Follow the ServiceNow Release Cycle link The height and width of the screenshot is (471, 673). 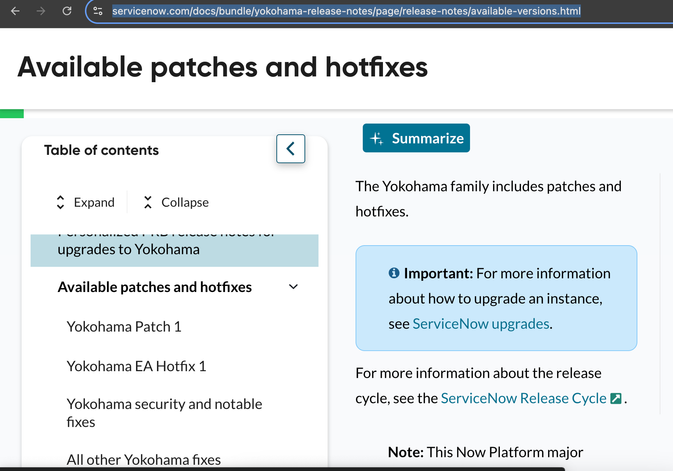[x=524, y=398]
